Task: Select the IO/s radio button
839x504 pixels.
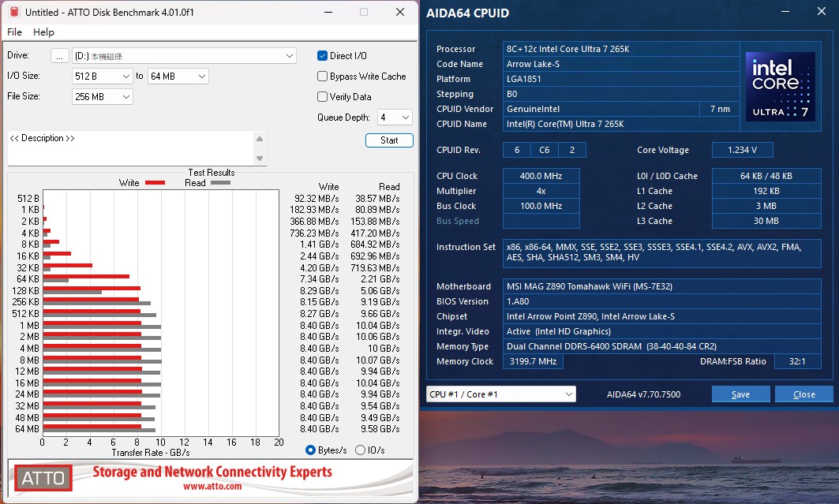Action: click(x=360, y=450)
